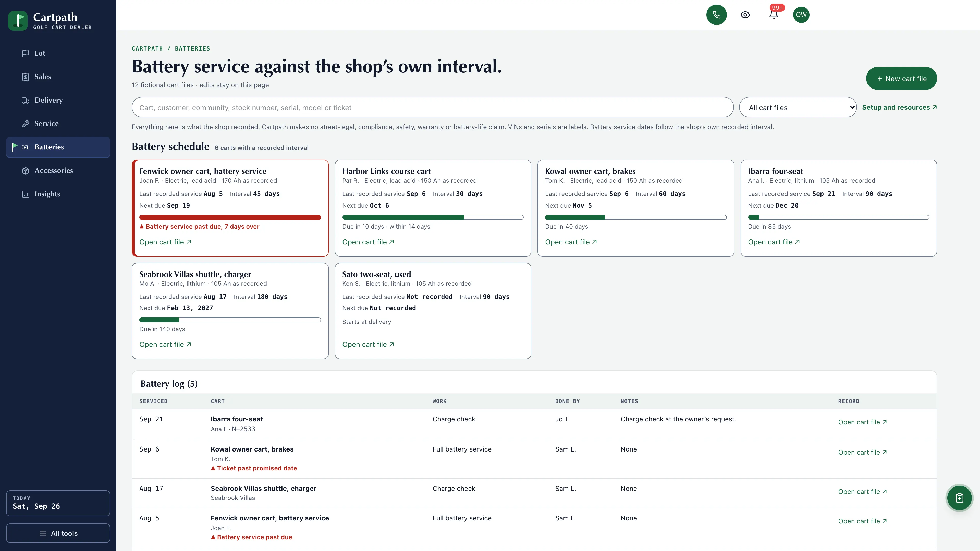Viewport: 980px width, 551px height.
Task: Open the All tools menu button
Action: [x=58, y=533]
